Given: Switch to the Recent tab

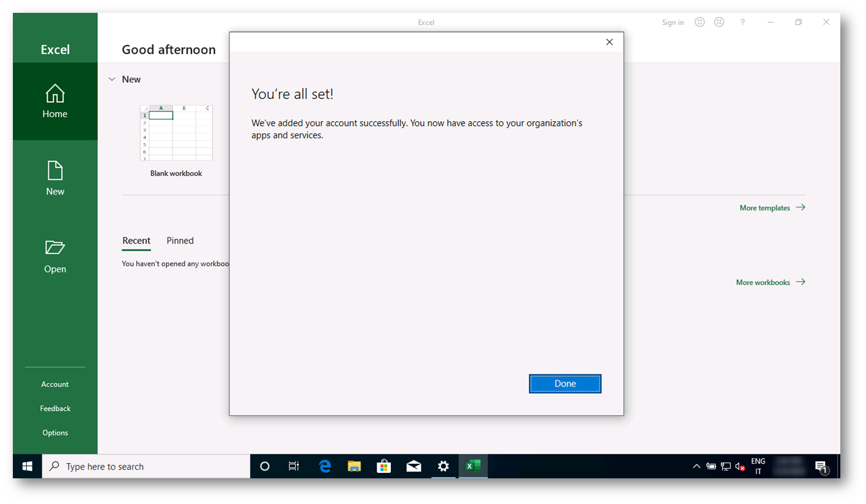Looking at the screenshot, I should coord(136,241).
